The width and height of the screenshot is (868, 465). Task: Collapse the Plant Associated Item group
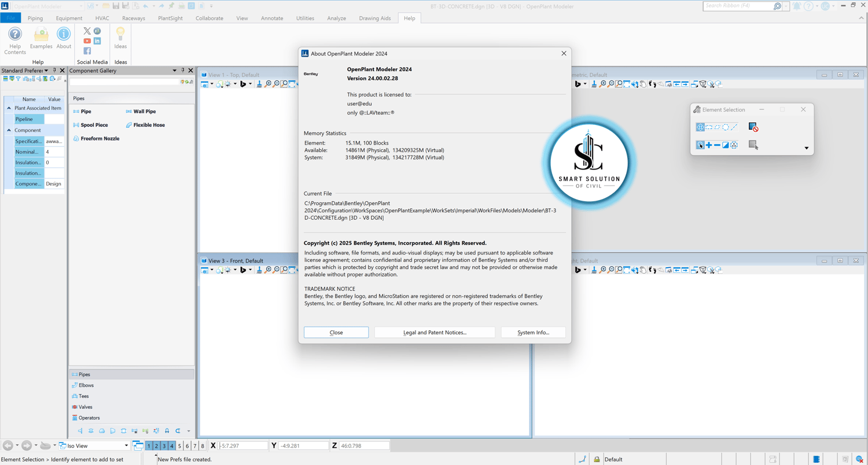pos(9,108)
